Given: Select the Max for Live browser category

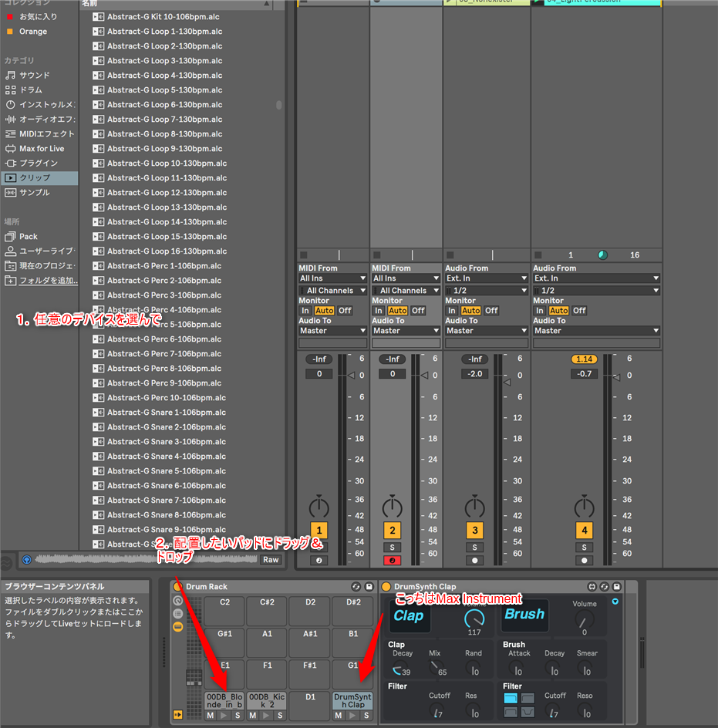Looking at the screenshot, I should (41, 149).
